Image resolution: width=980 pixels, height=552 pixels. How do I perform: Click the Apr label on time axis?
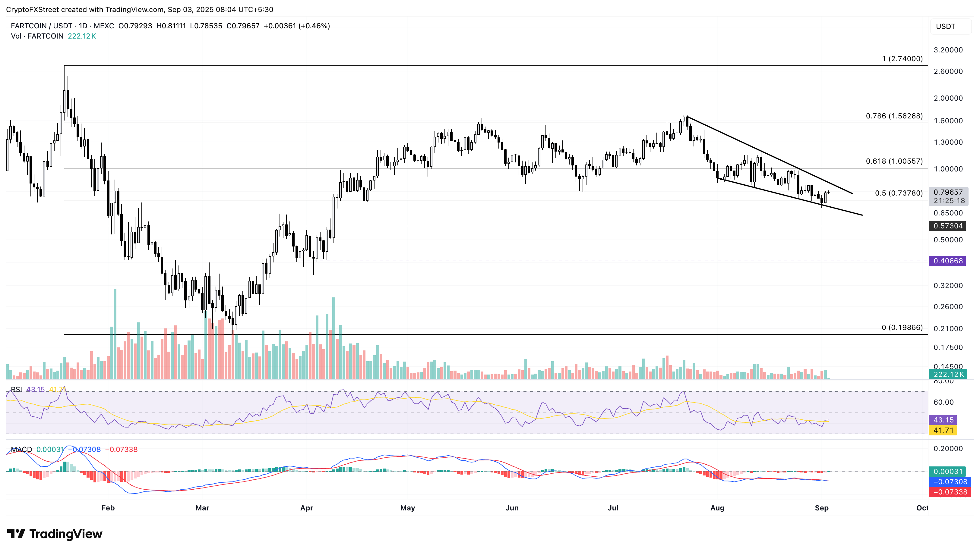pos(307,508)
